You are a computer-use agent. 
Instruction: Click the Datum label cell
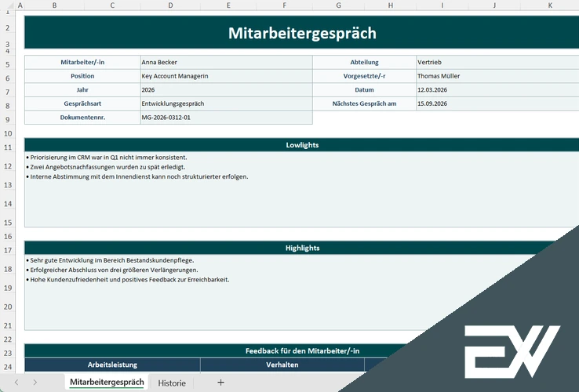coord(364,89)
